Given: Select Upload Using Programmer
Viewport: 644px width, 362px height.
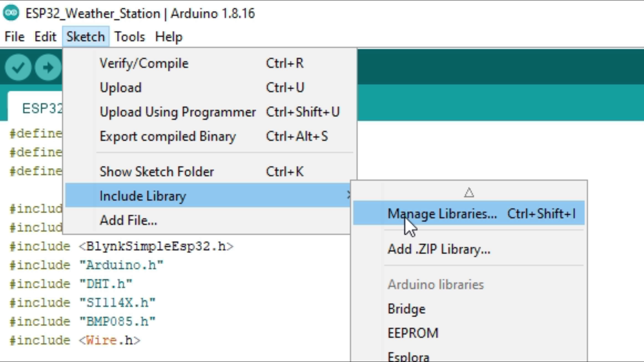Looking at the screenshot, I should [178, 112].
